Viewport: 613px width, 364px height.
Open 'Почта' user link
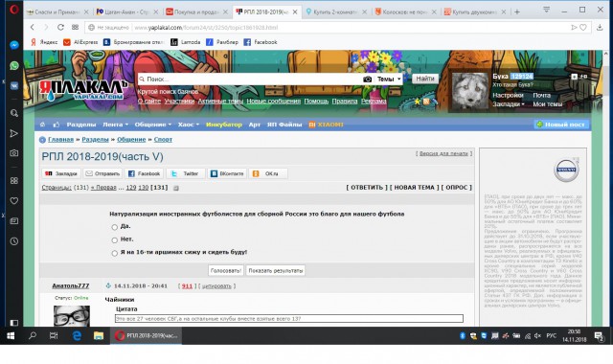tap(541, 95)
